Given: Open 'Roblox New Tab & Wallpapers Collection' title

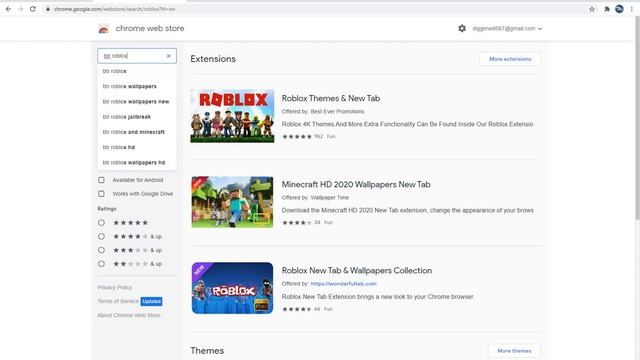Looking at the screenshot, I should [357, 271].
